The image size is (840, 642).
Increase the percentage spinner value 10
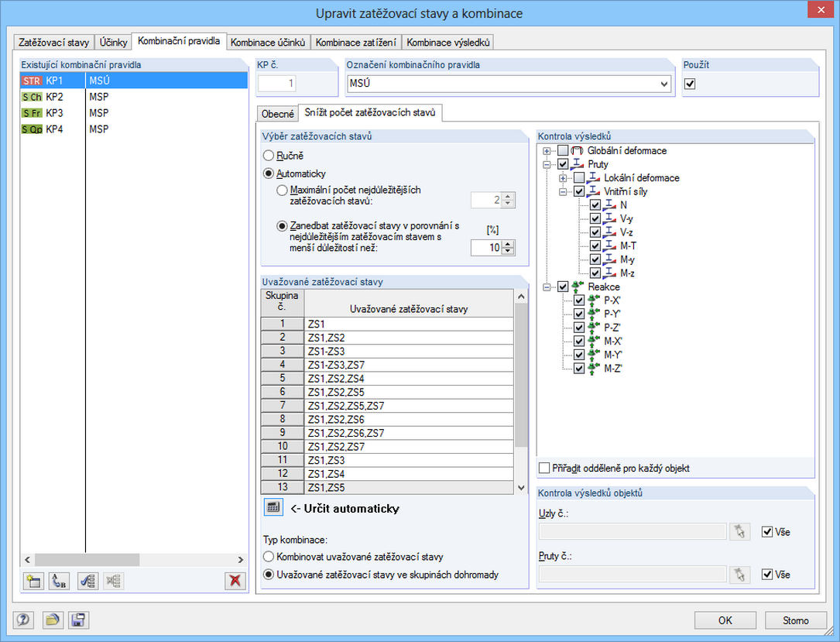pos(509,244)
